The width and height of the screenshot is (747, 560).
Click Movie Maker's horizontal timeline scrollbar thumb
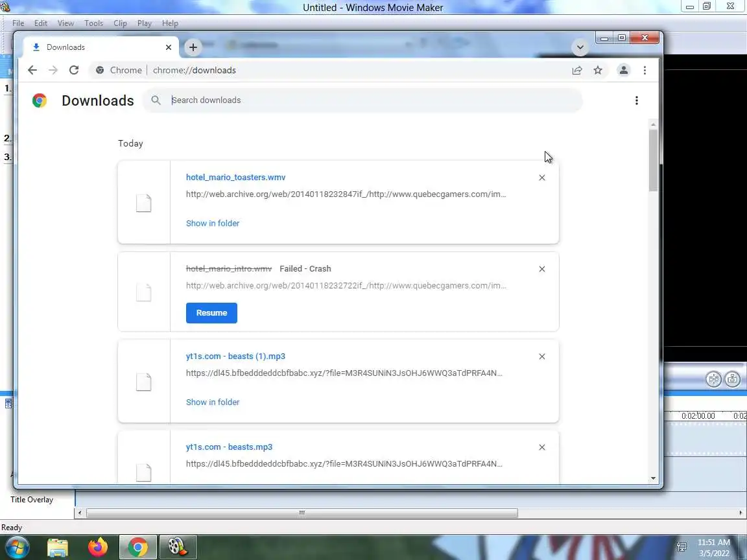pyautogui.click(x=302, y=513)
